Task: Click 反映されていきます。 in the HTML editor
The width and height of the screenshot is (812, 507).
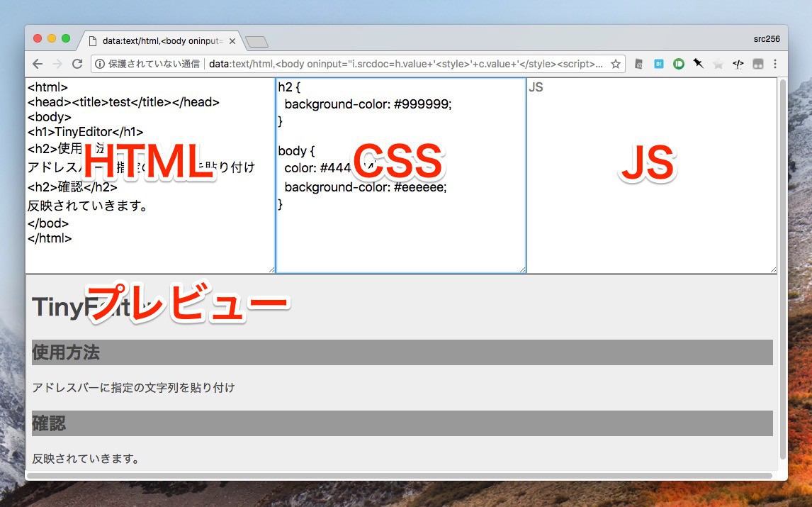Action: point(88,206)
